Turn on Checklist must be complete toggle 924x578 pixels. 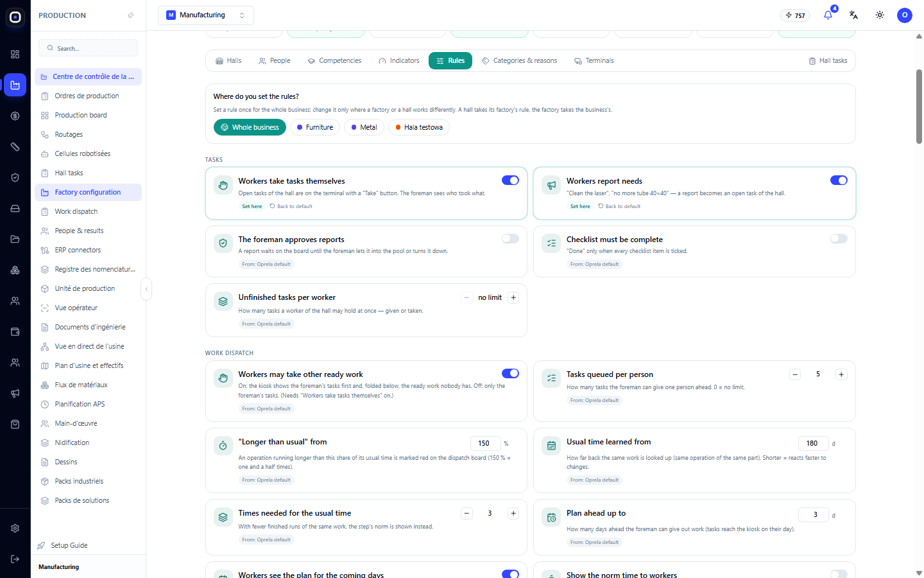[x=839, y=238]
